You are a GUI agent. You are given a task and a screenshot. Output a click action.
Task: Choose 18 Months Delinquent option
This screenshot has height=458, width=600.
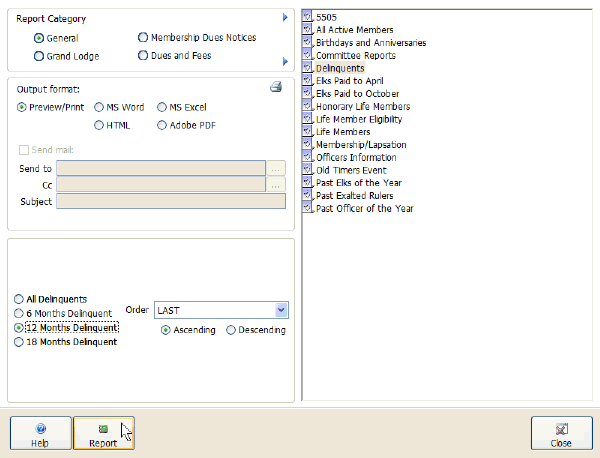19,342
